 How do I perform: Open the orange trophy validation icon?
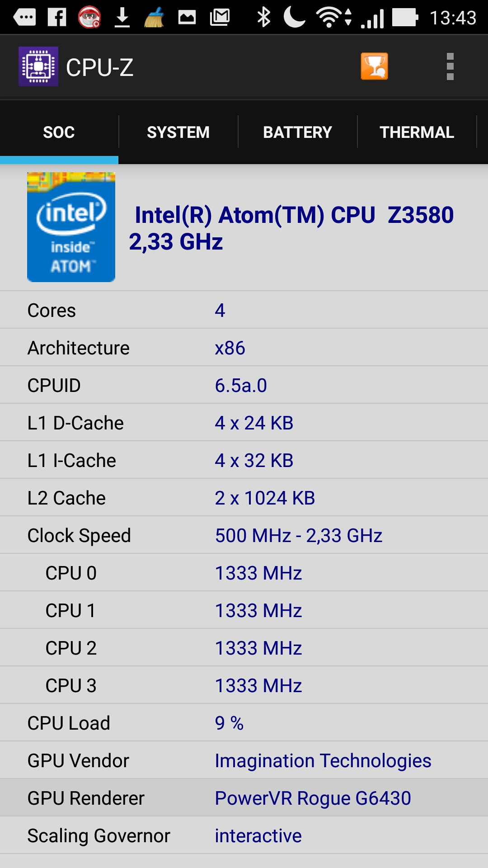click(374, 66)
